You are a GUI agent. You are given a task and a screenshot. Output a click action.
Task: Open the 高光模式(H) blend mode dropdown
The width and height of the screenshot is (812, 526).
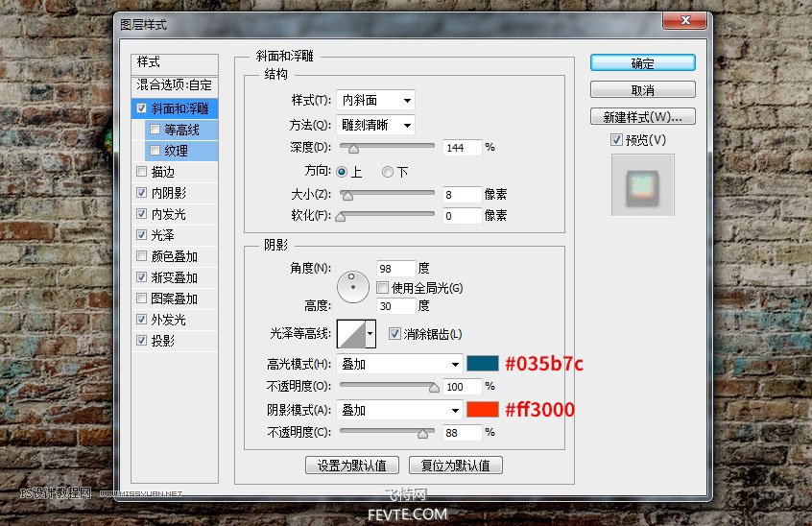399,364
